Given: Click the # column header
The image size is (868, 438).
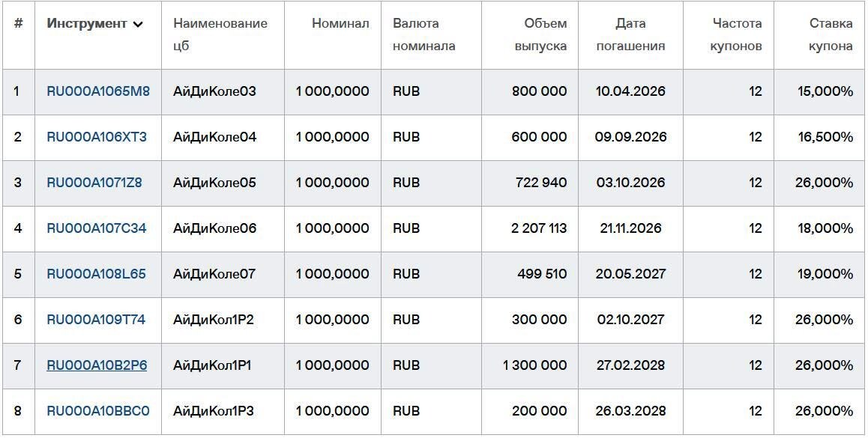Looking at the screenshot, I should tap(19, 23).
